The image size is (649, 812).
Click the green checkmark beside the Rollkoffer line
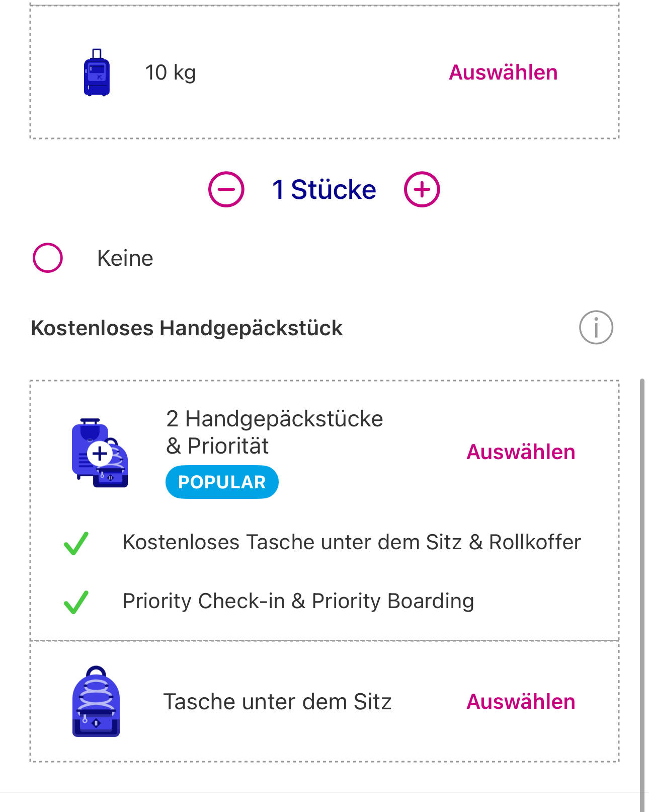click(x=76, y=543)
